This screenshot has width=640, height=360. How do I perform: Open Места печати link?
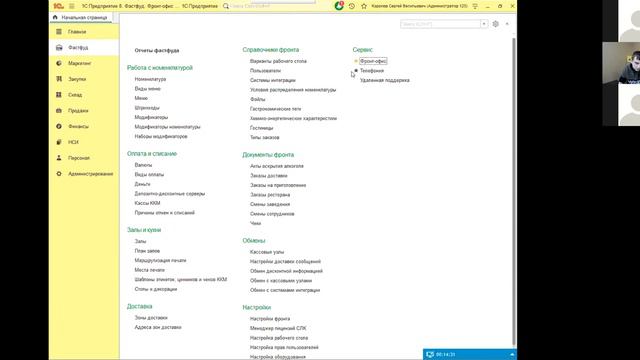(x=149, y=270)
